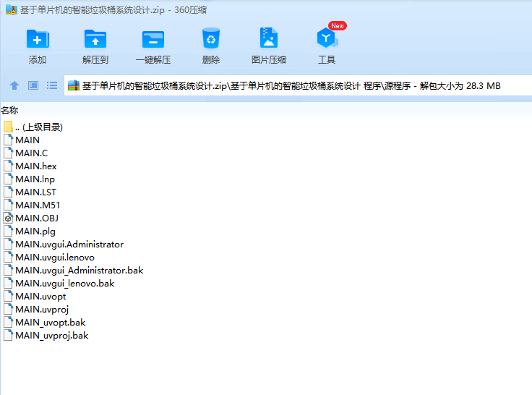This screenshot has width=532, height=395.
Task: Click the file icon beside MAIN_uvopt.bak
Action: (x=8, y=323)
